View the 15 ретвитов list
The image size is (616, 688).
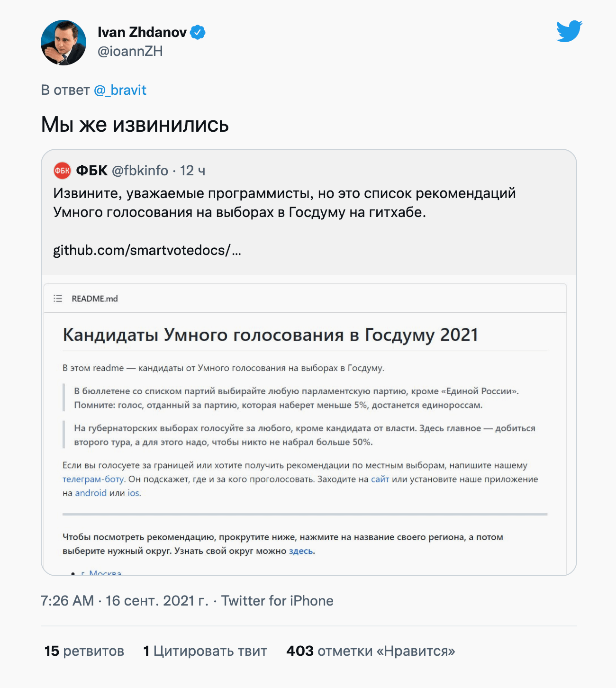click(x=84, y=651)
